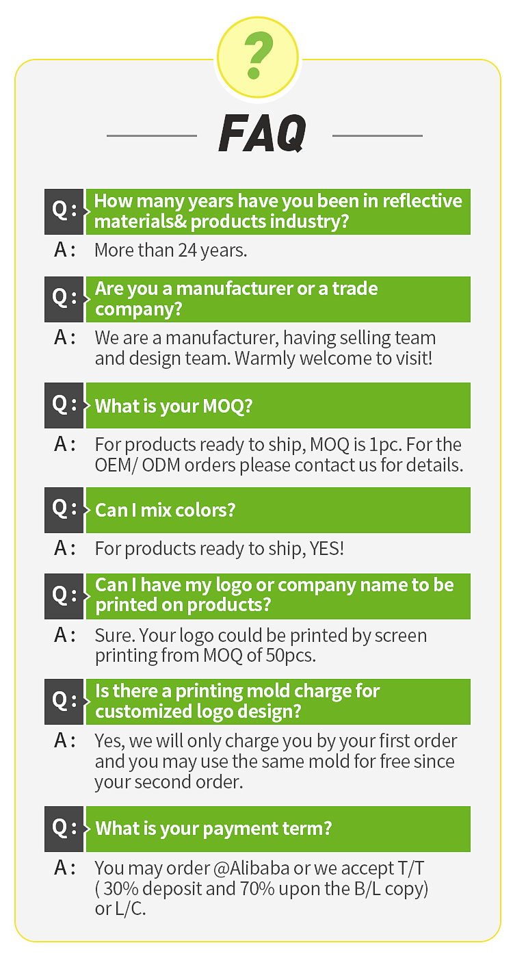Click the answer 'More than 24 years.'

tap(170, 250)
